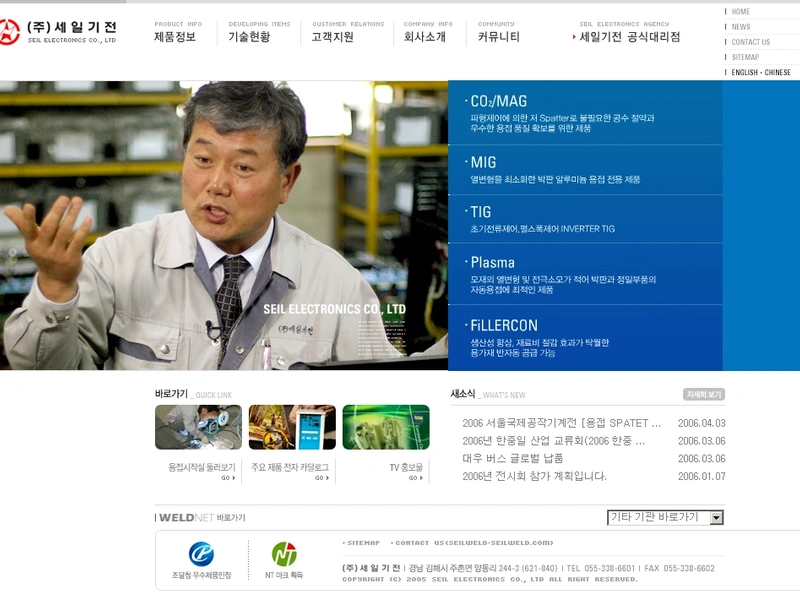Select the Plasma product category
The height and width of the screenshot is (600, 800).
[x=585, y=274]
